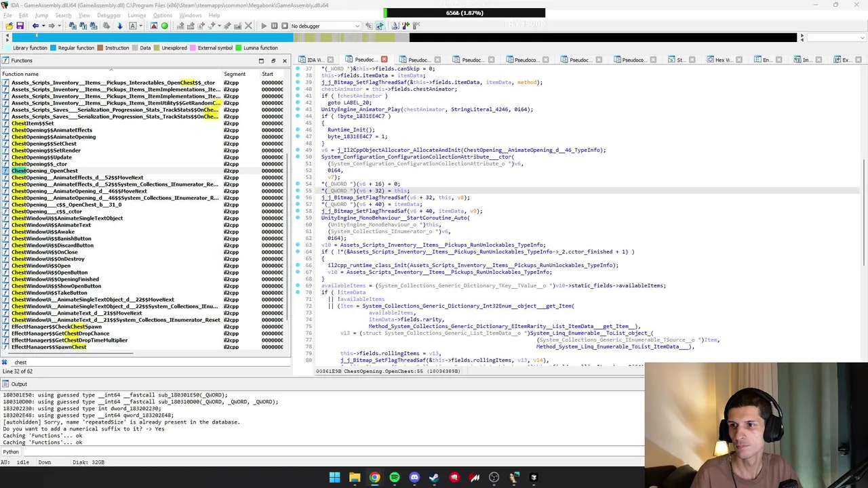Jump forward with the right arrow icon
The height and width of the screenshot is (488, 868).
click(51, 26)
